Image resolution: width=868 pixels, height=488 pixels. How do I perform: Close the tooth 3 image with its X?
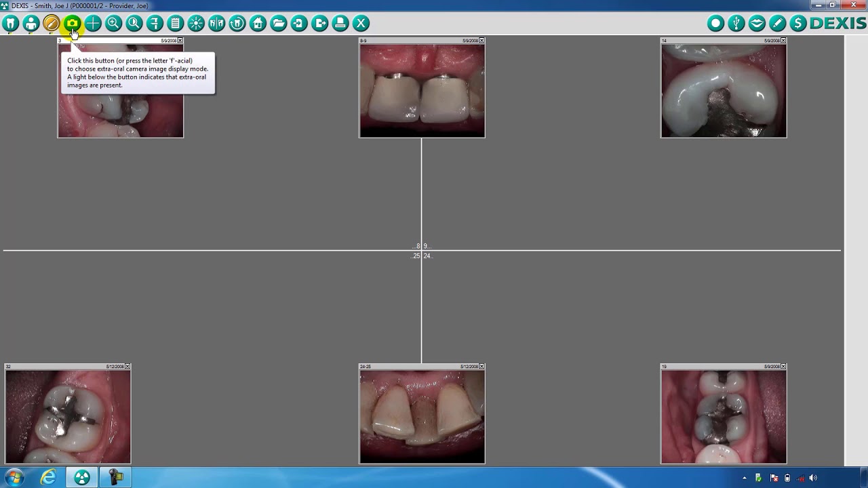(180, 41)
